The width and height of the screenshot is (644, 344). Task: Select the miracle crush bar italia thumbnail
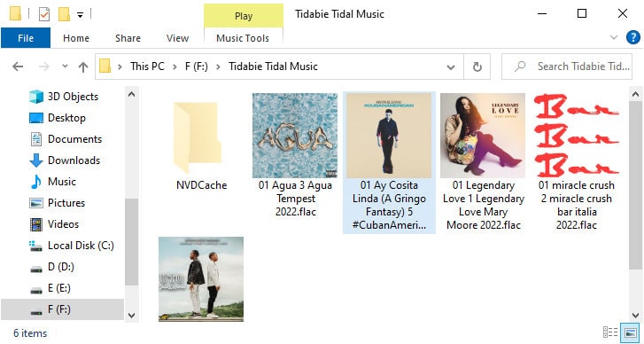click(x=576, y=136)
